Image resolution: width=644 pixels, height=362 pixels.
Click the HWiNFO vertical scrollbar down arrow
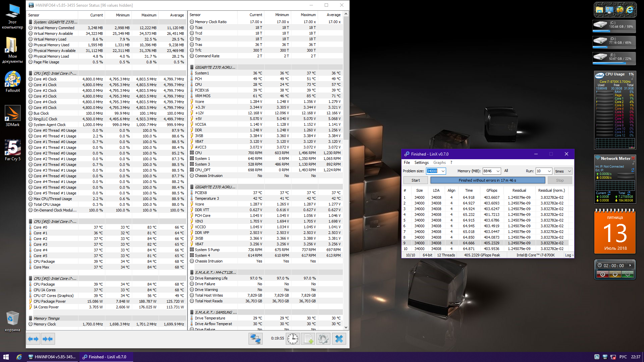346,327
